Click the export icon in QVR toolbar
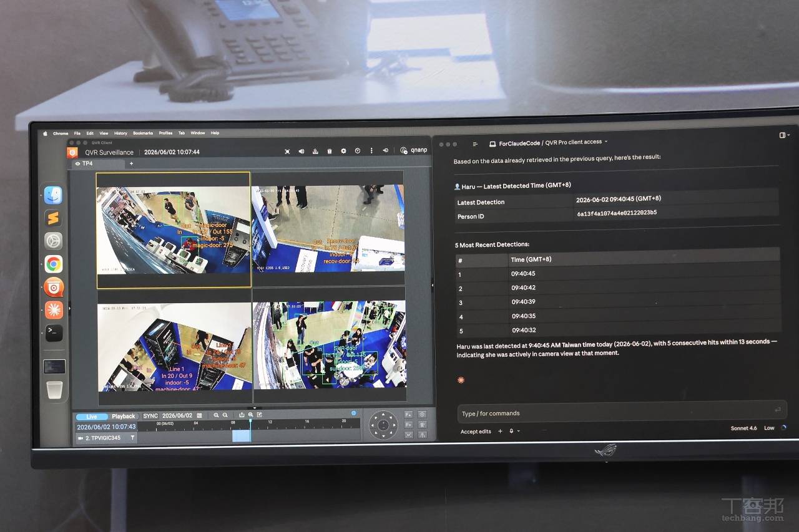 click(x=315, y=151)
